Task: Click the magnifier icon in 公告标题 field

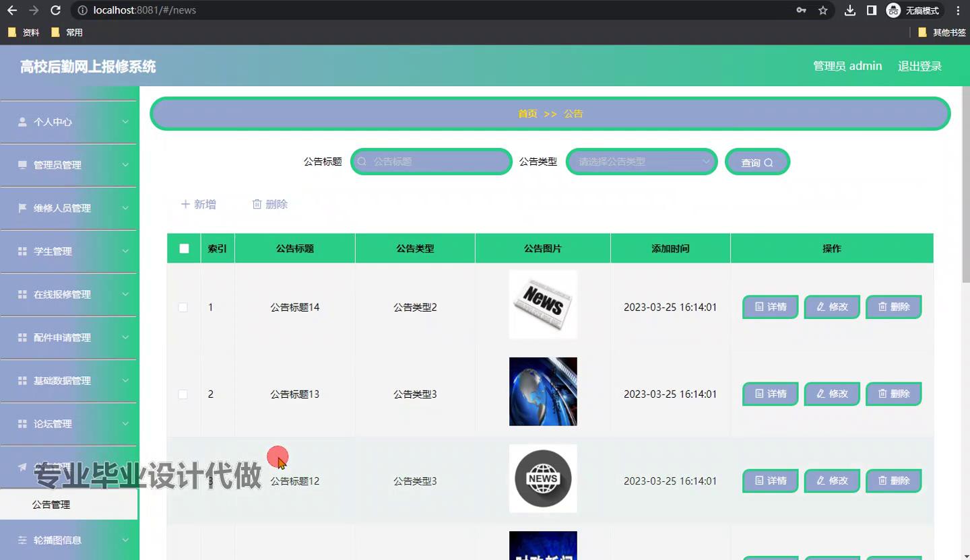Action: [362, 162]
